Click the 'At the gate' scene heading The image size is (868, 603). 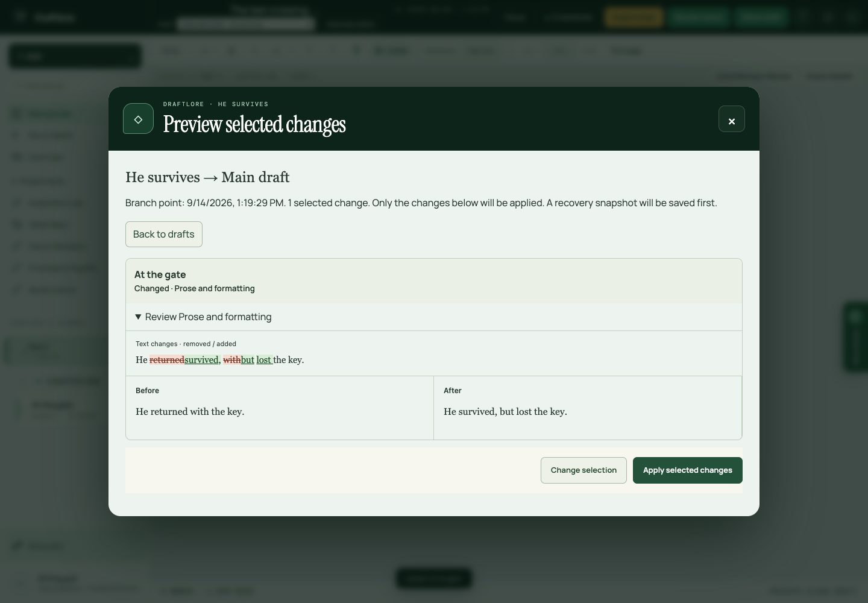pos(160,274)
